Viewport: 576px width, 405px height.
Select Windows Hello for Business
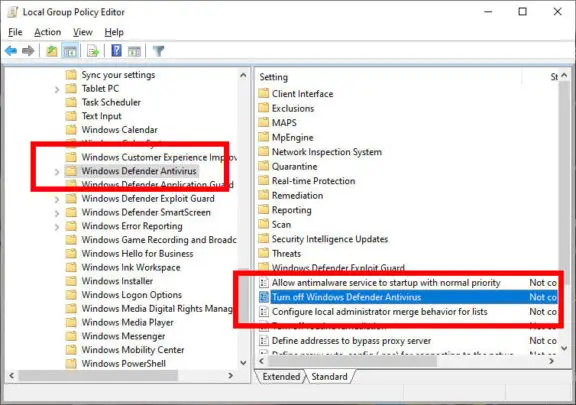pyautogui.click(x=129, y=254)
